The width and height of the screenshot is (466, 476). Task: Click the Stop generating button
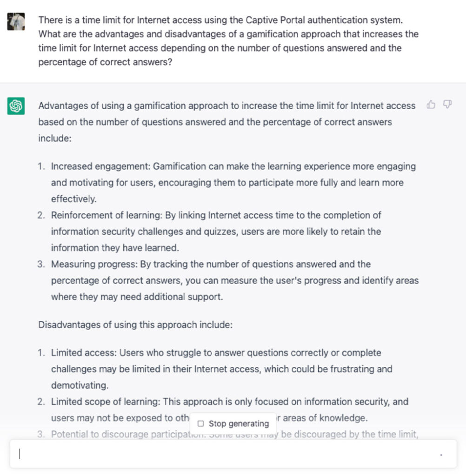tap(233, 423)
